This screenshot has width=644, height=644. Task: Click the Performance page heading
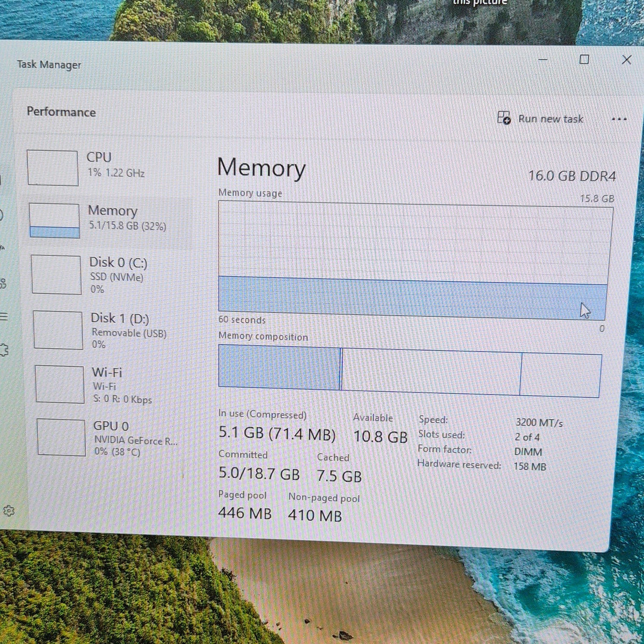tap(61, 112)
